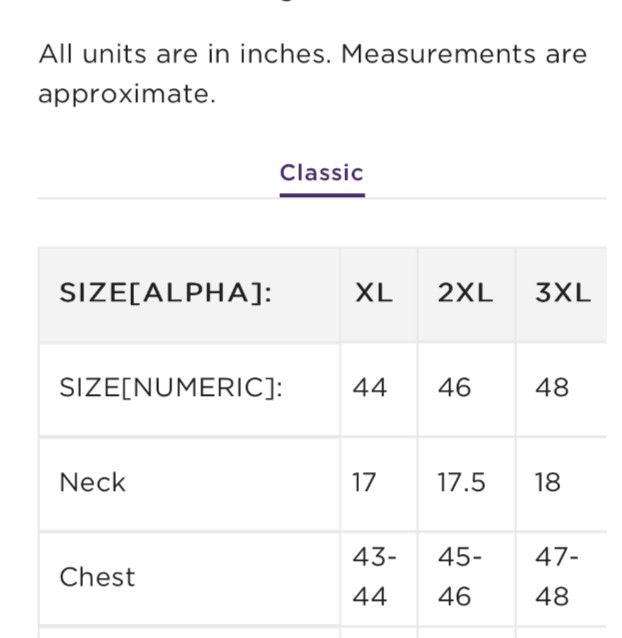Select the chest 45-46 cell
Viewport: 622px width, 638px height.
pyautogui.click(x=460, y=577)
